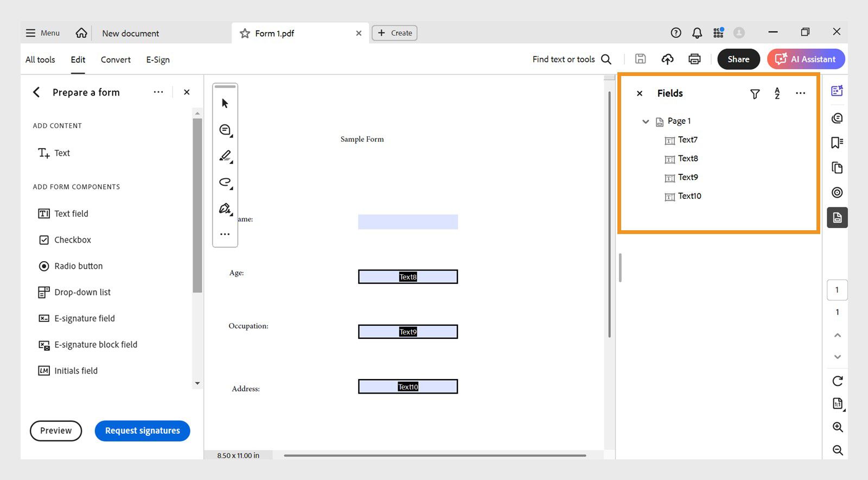
Task: Go back from Prepare a form
Action: (36, 92)
